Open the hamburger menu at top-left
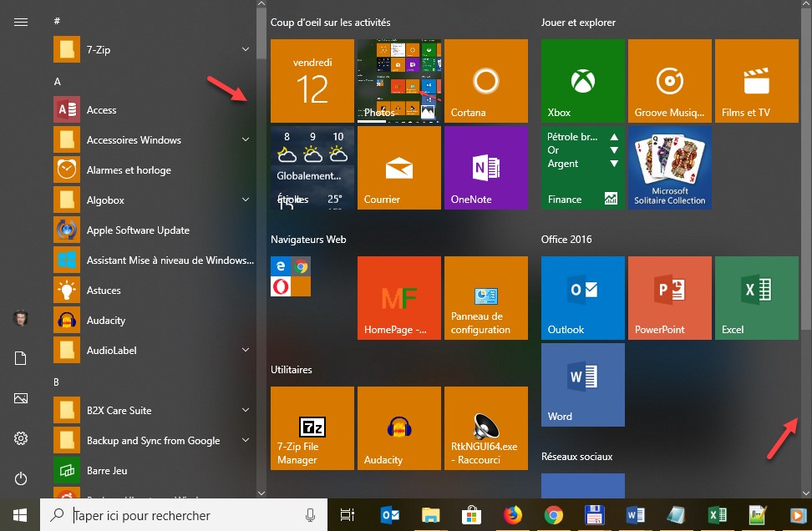The image size is (812, 531). 21,23
